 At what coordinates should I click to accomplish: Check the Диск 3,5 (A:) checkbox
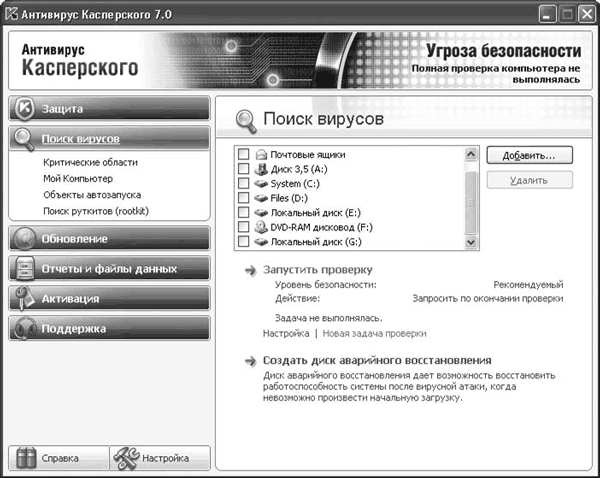coord(243,169)
